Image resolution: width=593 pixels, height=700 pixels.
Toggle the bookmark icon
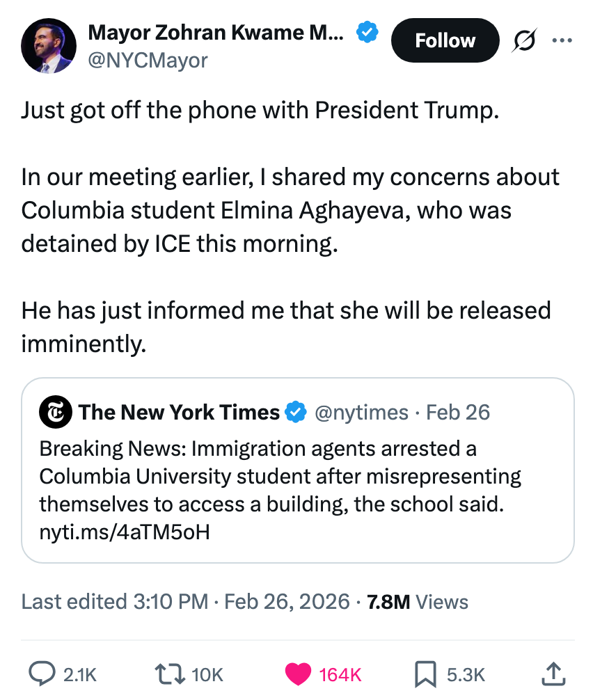coord(425,674)
